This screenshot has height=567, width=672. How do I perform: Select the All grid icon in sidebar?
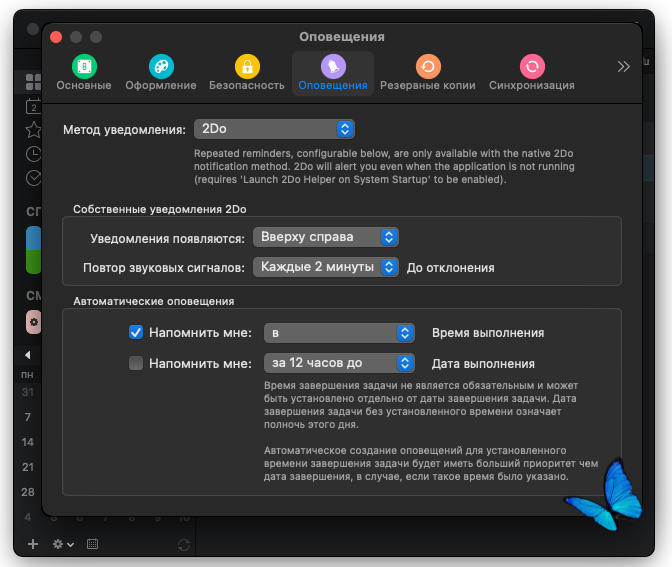34,82
